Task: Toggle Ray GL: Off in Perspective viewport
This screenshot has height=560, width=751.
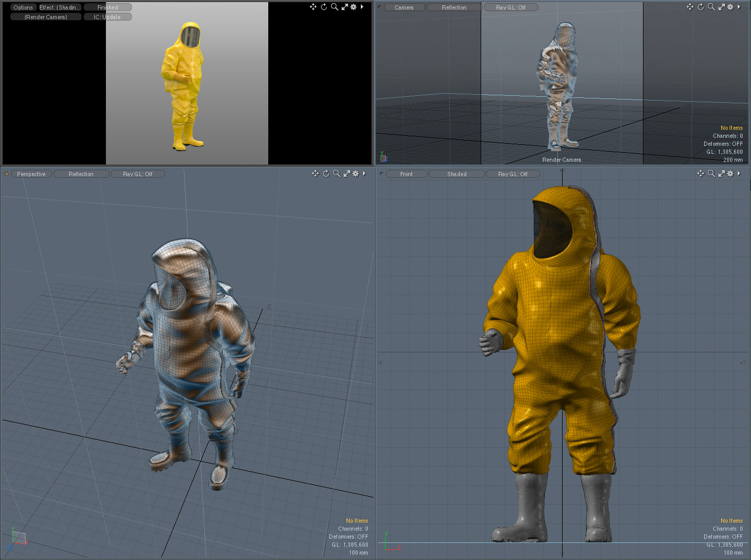Action: click(x=138, y=174)
